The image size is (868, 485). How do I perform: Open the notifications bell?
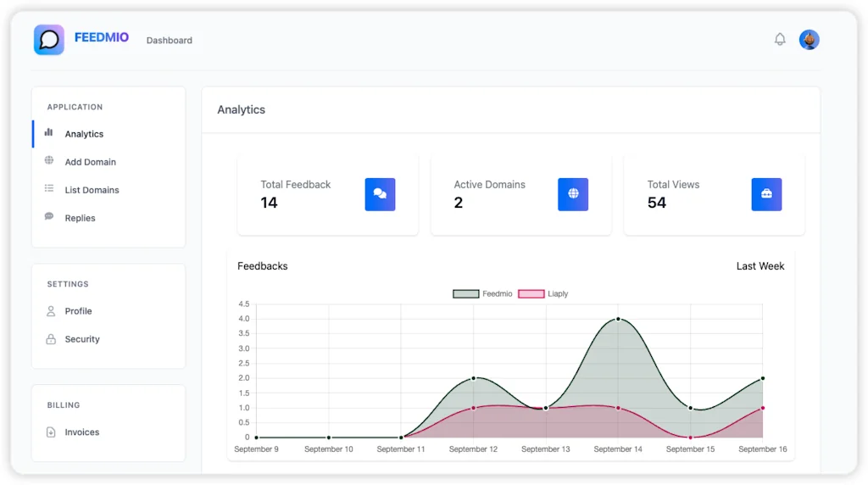coord(780,39)
